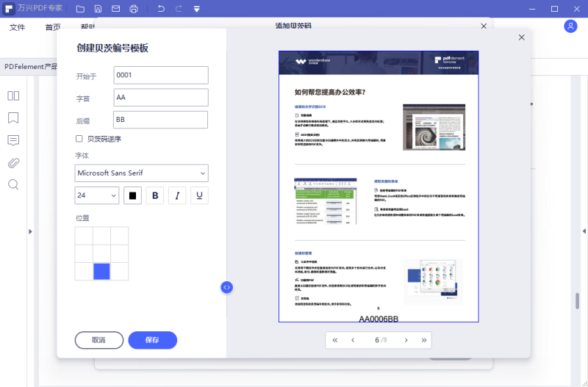Expand quick access toolbar dropdown arrow
This screenshot has height=387, width=588.
coord(196,9)
